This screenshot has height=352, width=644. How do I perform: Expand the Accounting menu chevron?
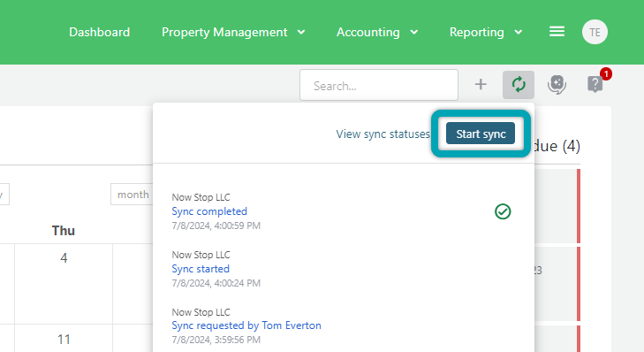414,32
